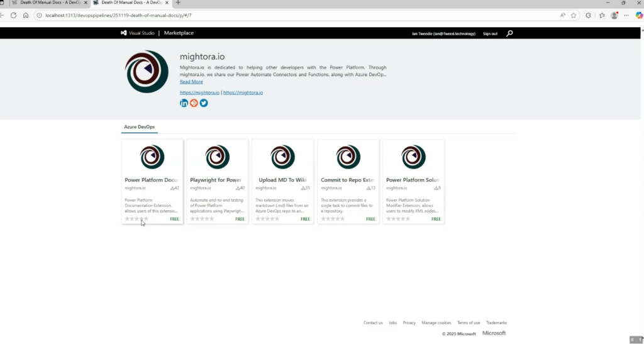Open a new browser tab

pyautogui.click(x=178, y=3)
